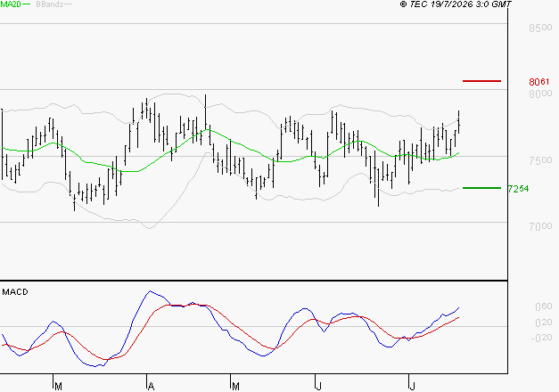Click the 7500 price axis label

[540, 160]
